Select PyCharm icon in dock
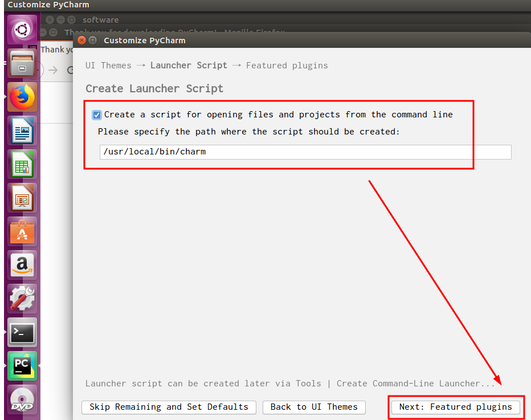531x420 pixels. click(22, 366)
